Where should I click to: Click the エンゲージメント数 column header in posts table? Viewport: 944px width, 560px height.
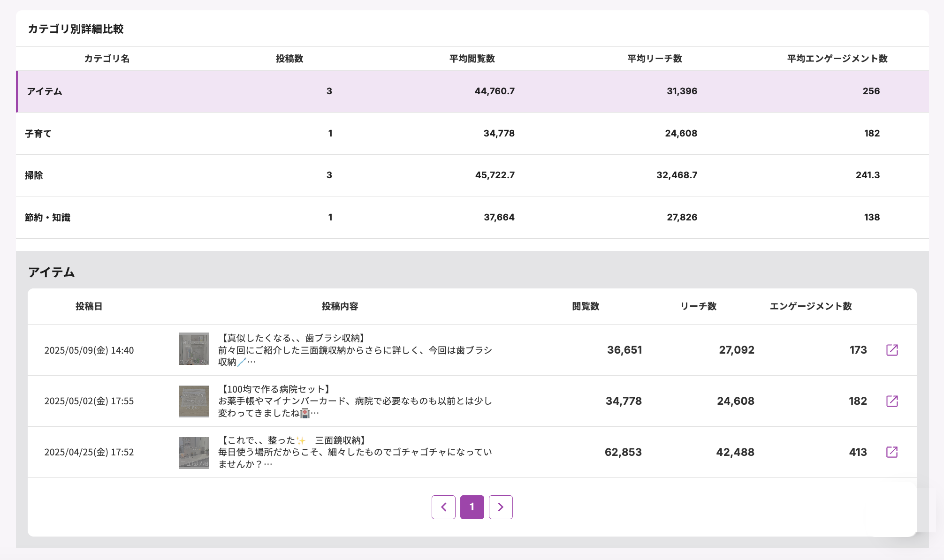(810, 306)
